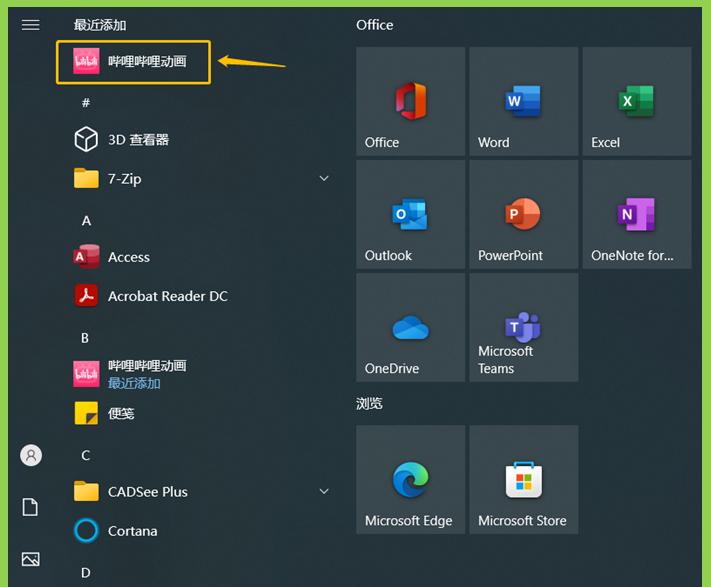Launch the highlighted 哔哩哔哩动画 recently added app
The image size is (711, 587).
tap(133, 62)
